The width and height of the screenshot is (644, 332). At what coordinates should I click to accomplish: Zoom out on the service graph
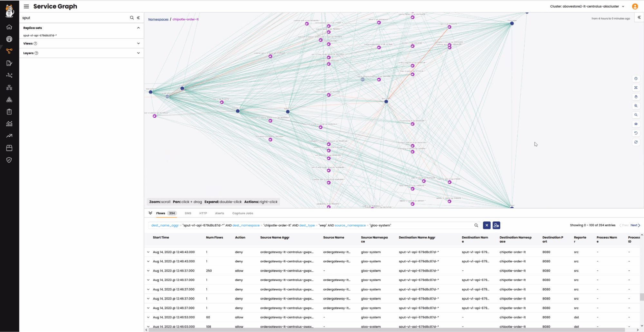(636, 115)
